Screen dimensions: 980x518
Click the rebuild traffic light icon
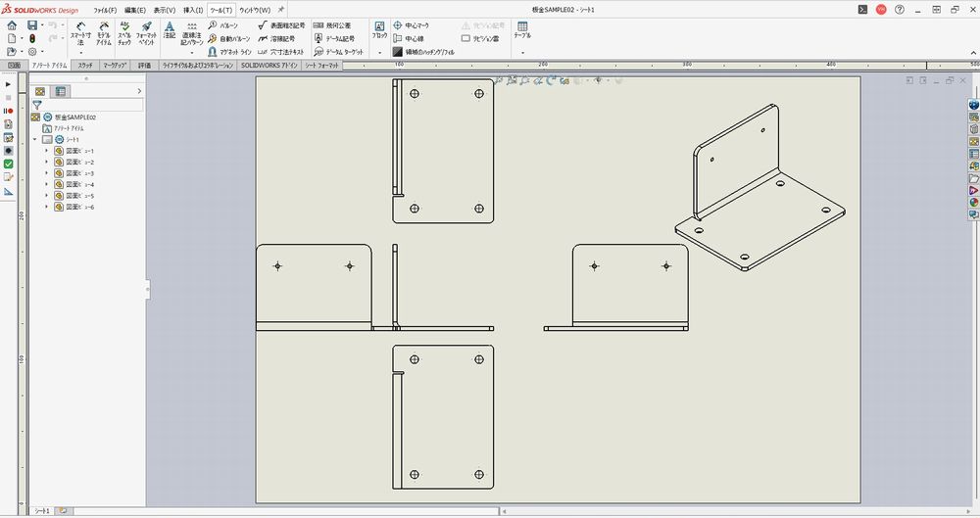[x=32, y=39]
